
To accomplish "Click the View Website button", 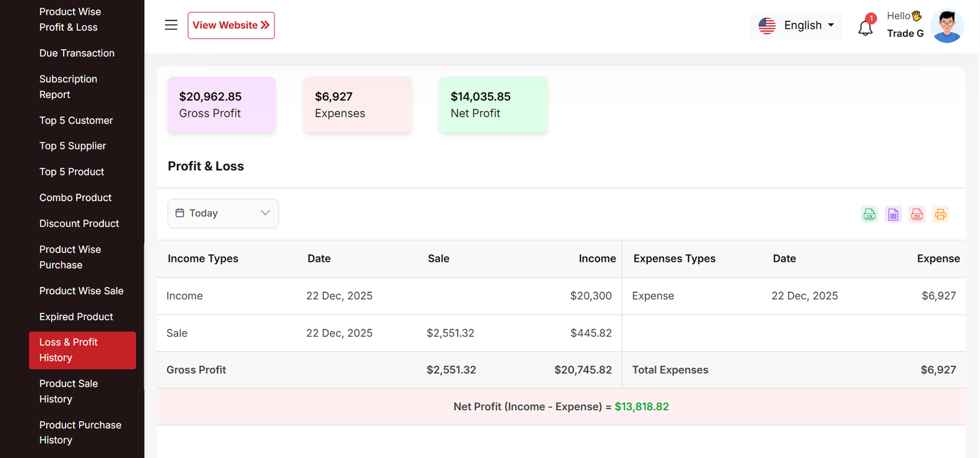I will (231, 25).
